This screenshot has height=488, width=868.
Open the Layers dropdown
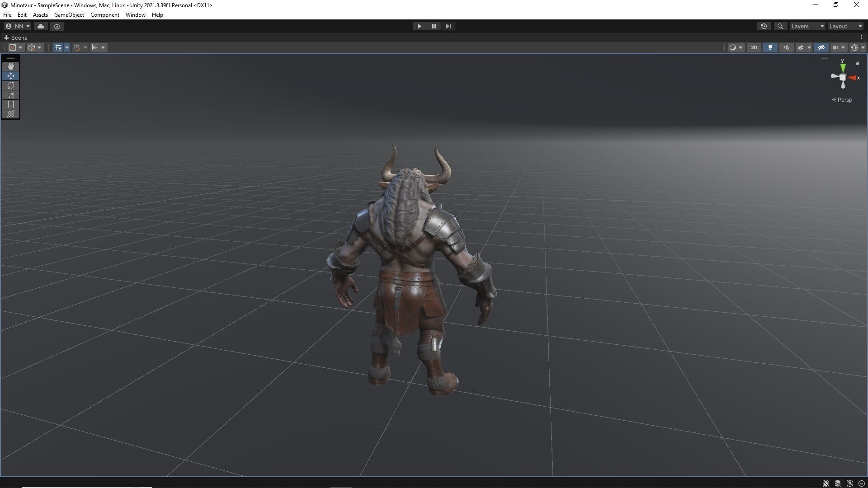[807, 26]
